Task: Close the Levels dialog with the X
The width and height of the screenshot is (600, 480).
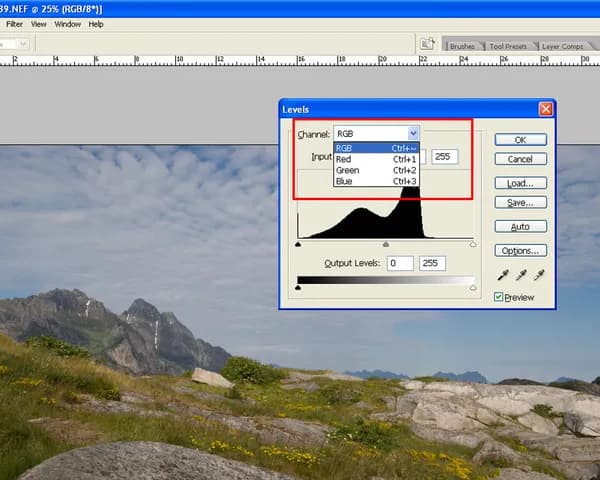Action: click(546, 108)
